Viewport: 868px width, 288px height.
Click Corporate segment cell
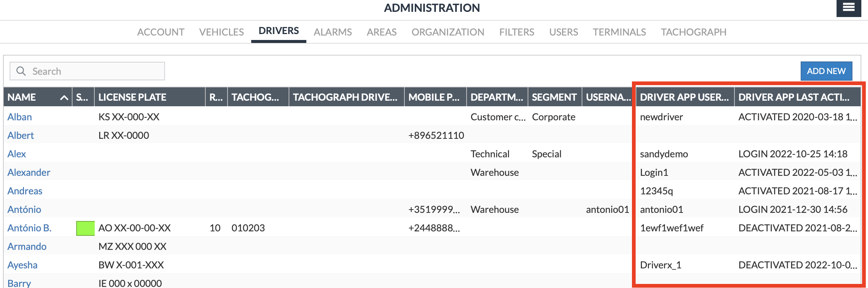tap(554, 117)
